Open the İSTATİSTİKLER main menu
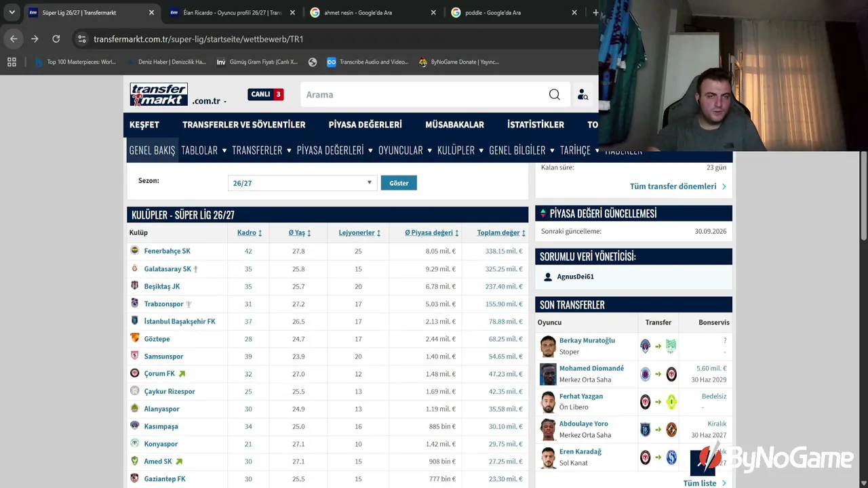Image resolution: width=868 pixels, height=488 pixels. click(536, 125)
